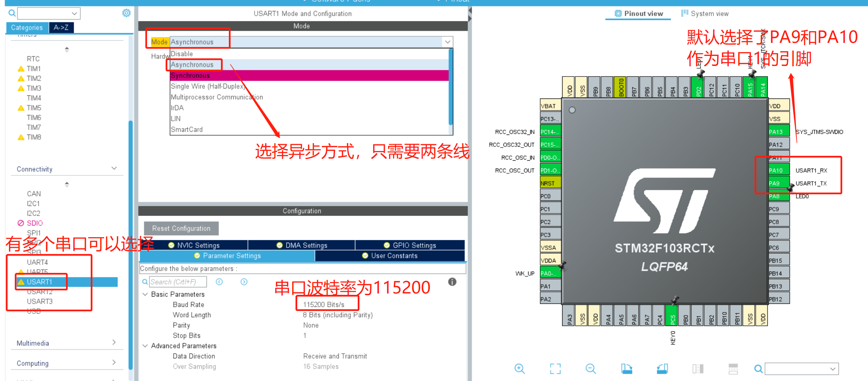This screenshot has width=868, height=381.
Task: Open the GPIO Settings tab
Action: [410, 245]
